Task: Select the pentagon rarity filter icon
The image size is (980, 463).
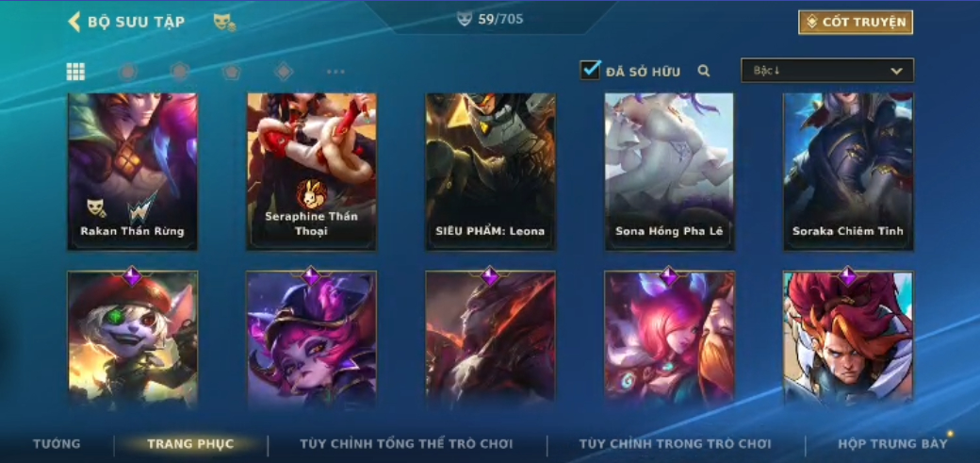Action: [232, 72]
